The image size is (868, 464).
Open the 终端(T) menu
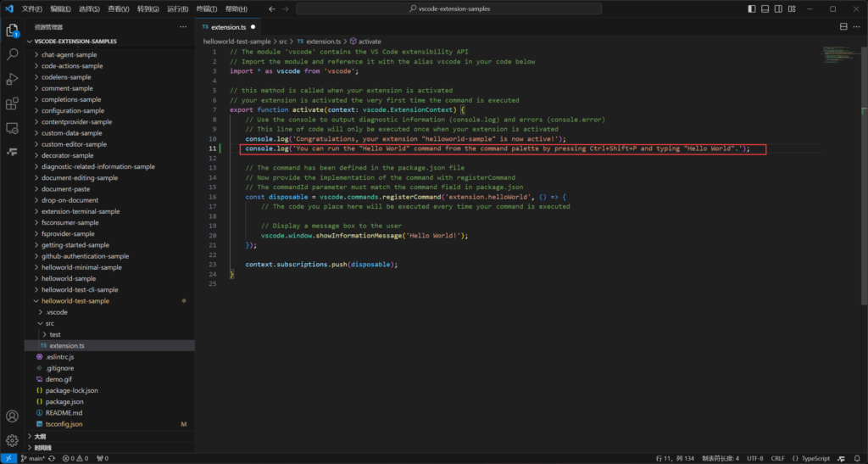coord(208,8)
